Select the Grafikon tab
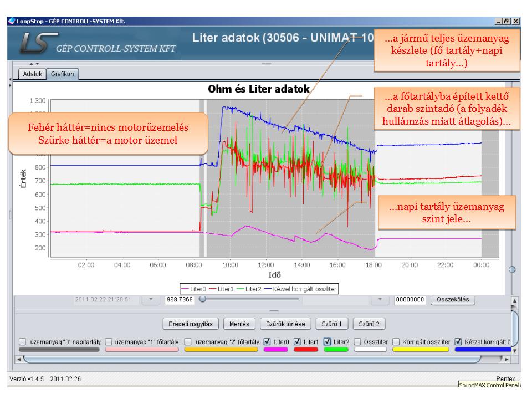This screenshot has height=399, width=532. (x=62, y=74)
